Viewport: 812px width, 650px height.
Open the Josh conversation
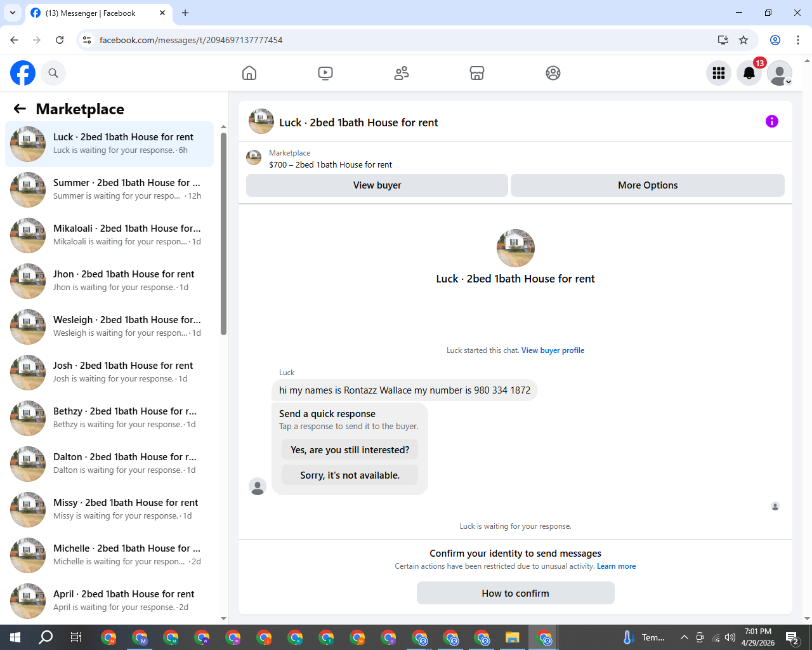[110, 373]
